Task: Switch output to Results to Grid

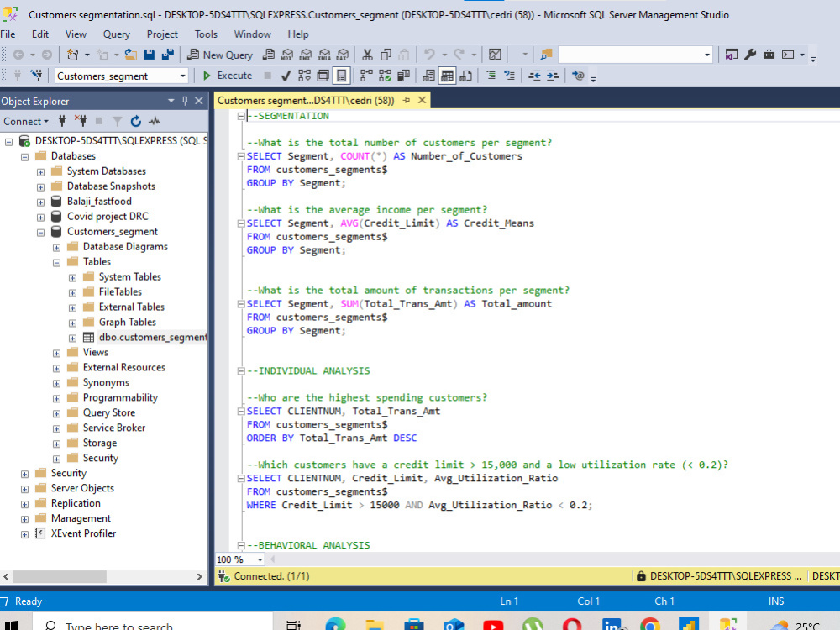Action: (448, 76)
